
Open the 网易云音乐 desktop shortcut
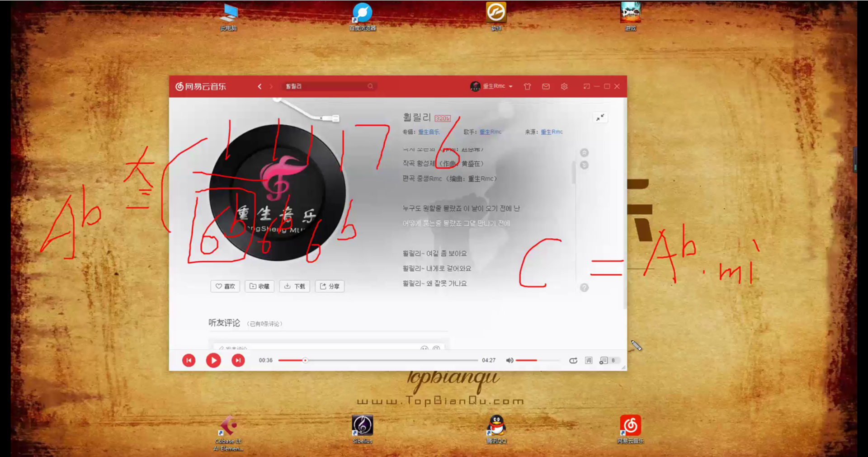coord(630,429)
